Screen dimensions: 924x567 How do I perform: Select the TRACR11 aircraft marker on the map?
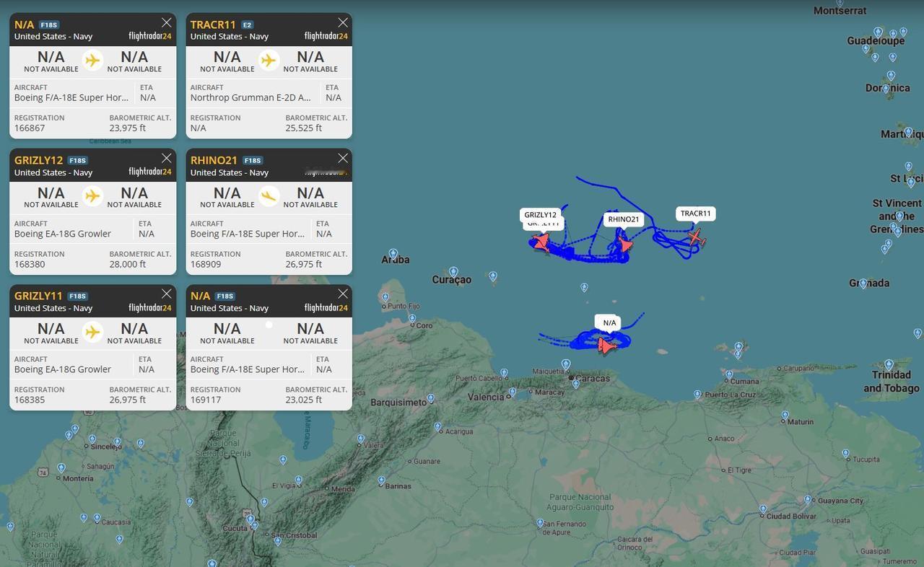pyautogui.click(x=695, y=237)
